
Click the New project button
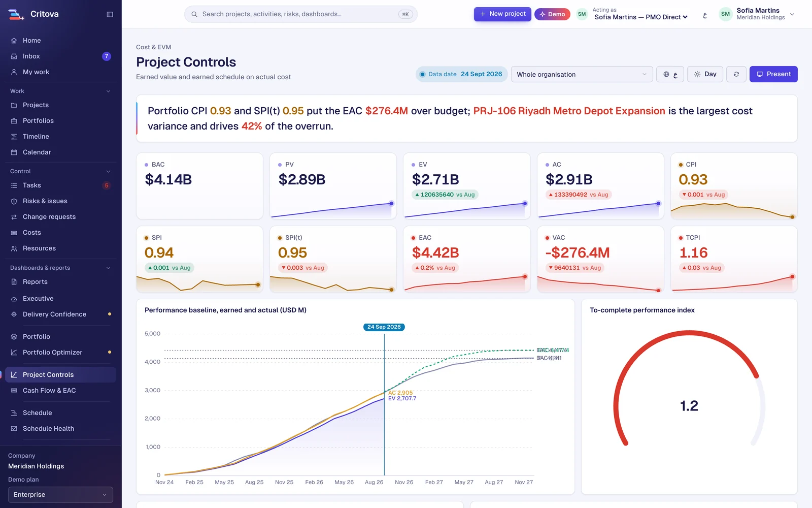click(x=502, y=14)
